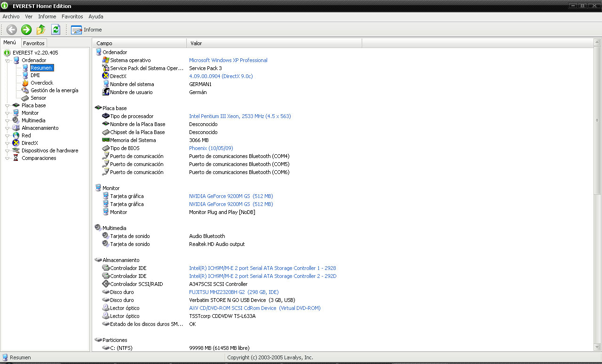Click the Overclock flame icon
The height and width of the screenshot is (364, 602).
[x=25, y=83]
